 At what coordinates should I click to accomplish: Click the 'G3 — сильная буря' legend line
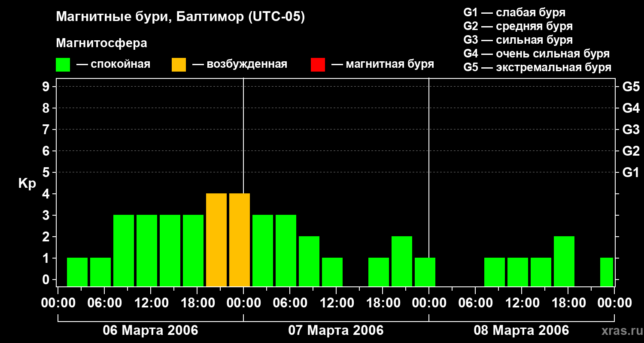coord(518,40)
